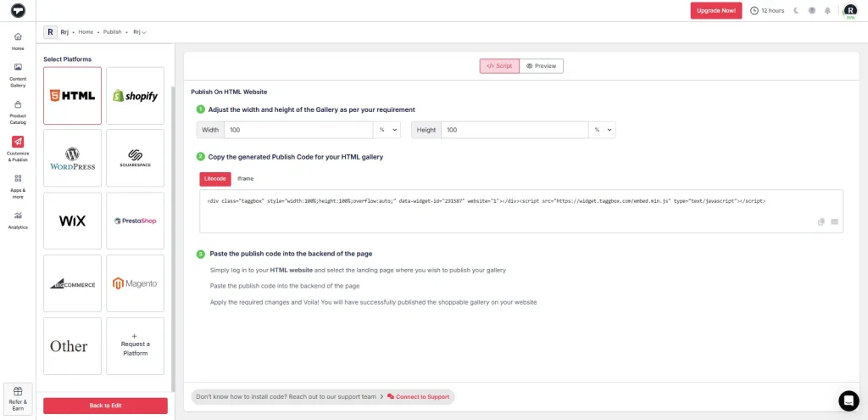Select the BigCommerce platform card

(73, 283)
